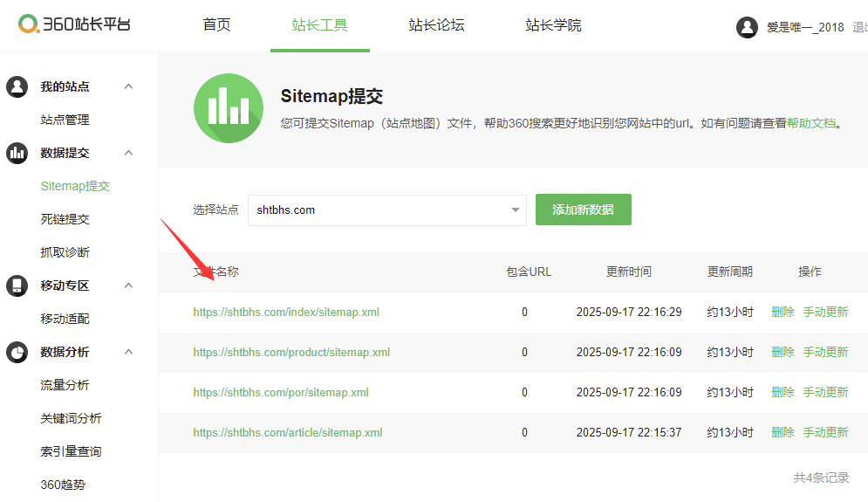Click 手动更新 for por/sitemap.xml
The width and height of the screenshot is (868, 502).
tap(826, 392)
